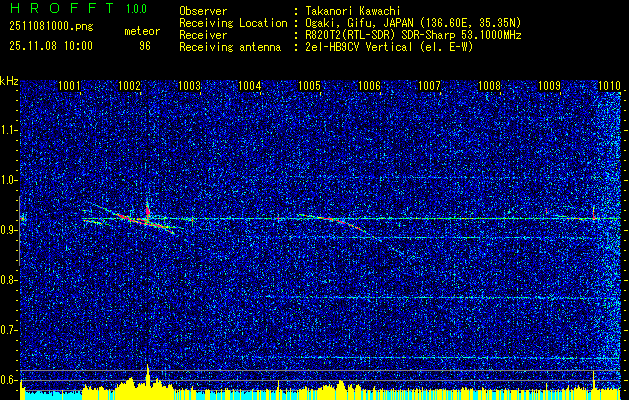Click the meteor count value 96
Viewport: 629px width, 400px height.
(145, 46)
